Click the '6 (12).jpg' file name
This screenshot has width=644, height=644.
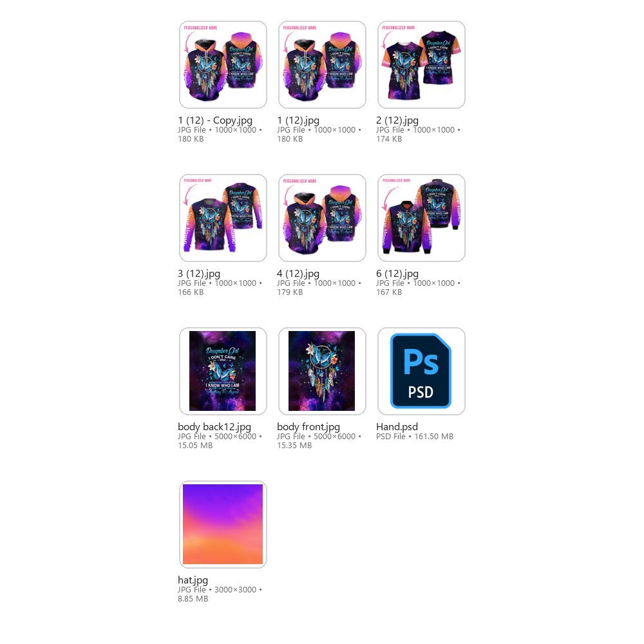(x=397, y=274)
